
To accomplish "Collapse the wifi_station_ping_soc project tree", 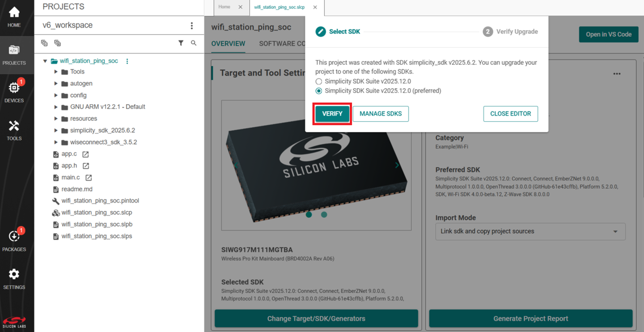I will point(45,61).
